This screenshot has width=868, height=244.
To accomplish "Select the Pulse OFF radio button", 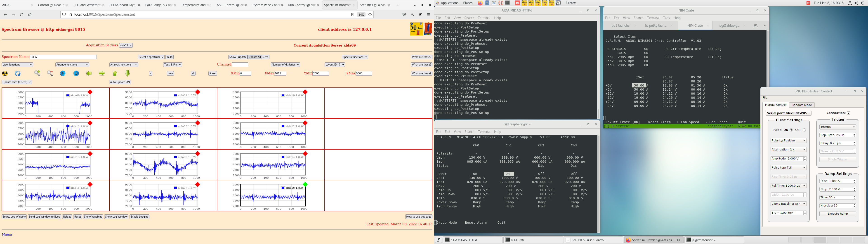I will click(804, 130).
